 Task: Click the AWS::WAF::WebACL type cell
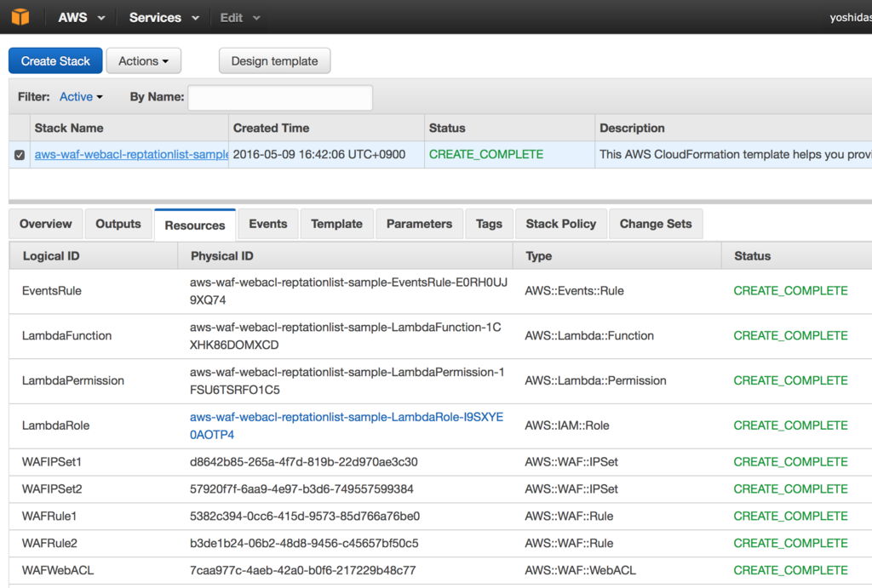[x=581, y=571]
